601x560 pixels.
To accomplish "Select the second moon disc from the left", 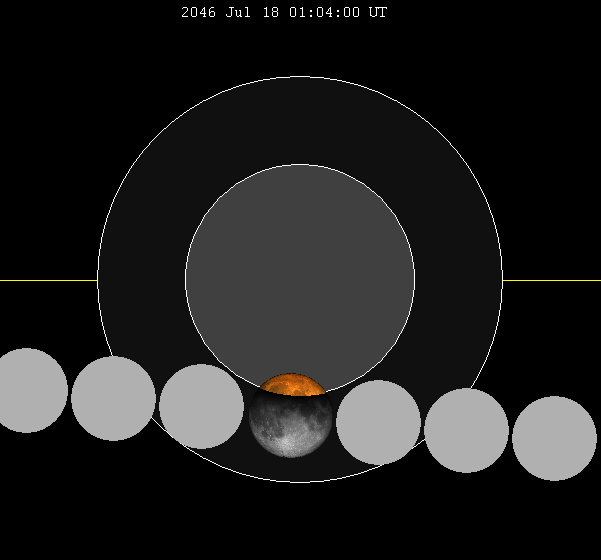I will coord(113,398).
